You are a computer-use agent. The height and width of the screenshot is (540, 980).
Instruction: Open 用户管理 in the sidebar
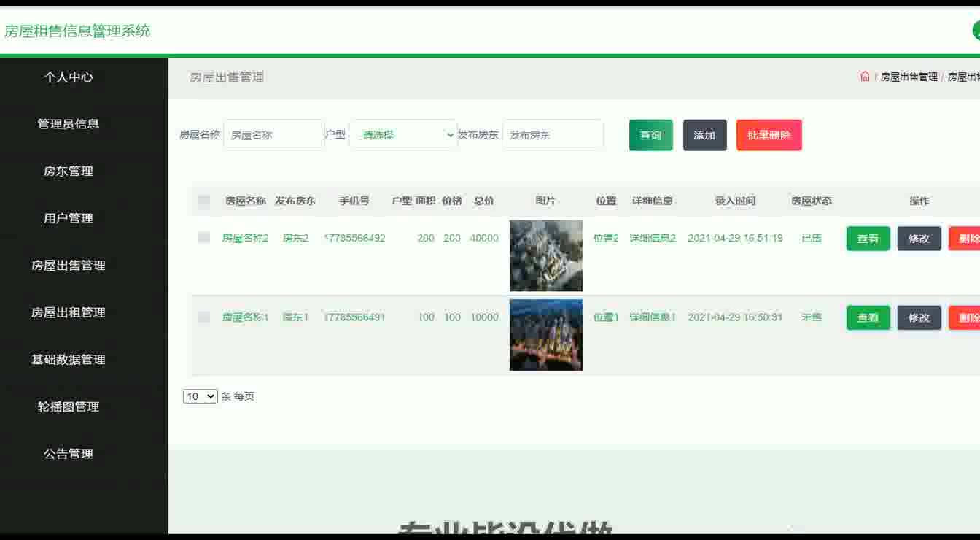click(69, 218)
